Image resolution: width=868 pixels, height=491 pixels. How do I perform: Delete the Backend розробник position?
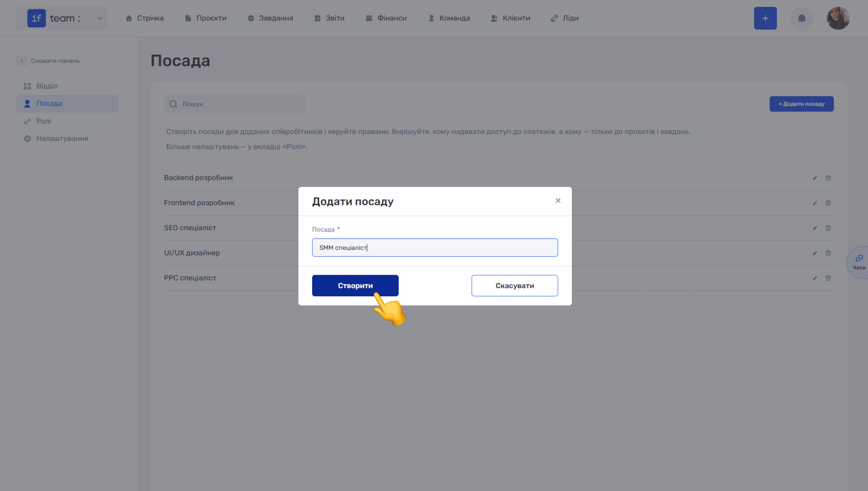point(828,178)
